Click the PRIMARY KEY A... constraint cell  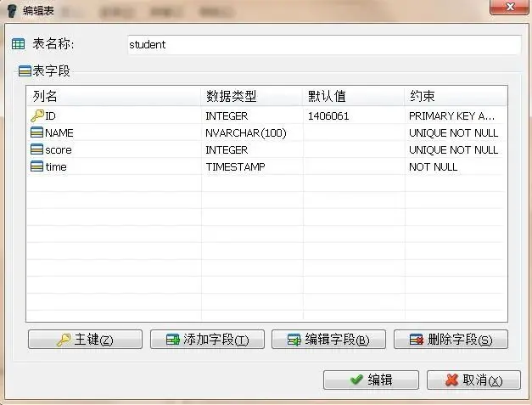point(451,115)
